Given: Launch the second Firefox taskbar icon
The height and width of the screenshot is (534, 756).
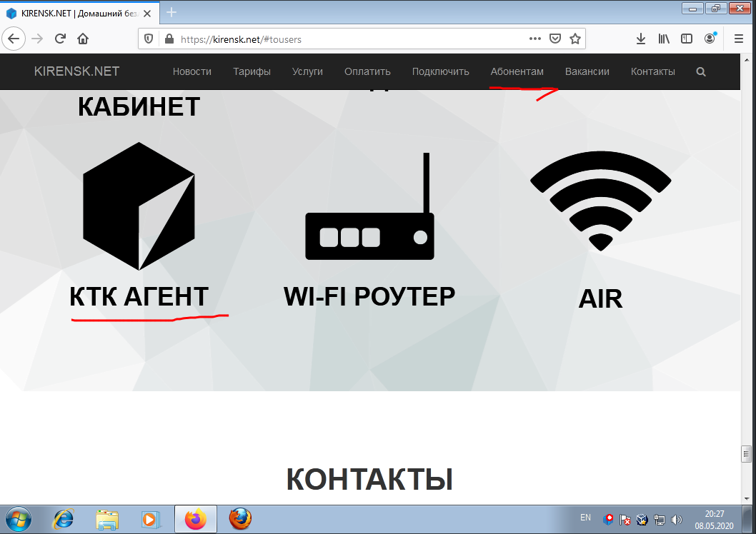Looking at the screenshot, I should pos(239,520).
